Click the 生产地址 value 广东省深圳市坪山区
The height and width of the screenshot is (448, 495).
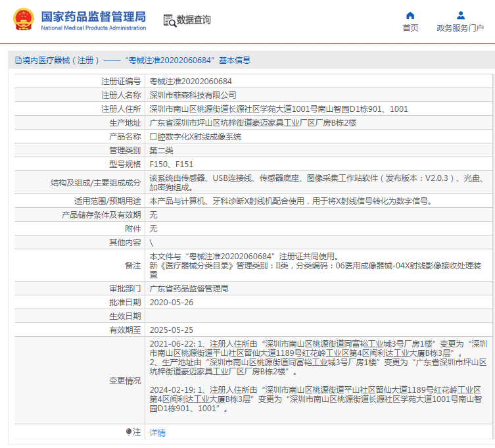(253, 123)
